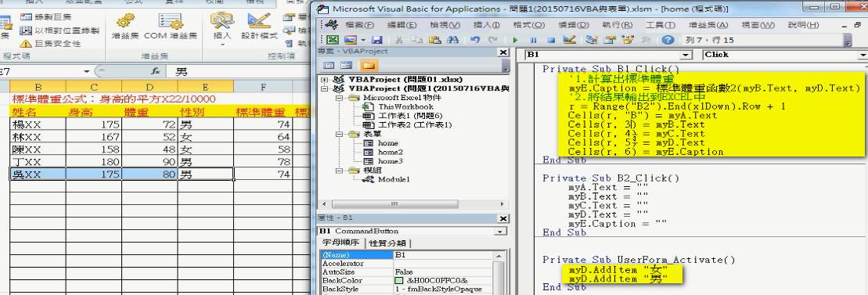Open B1 CommandButton properties object dropdown
Viewport: 868px width, 295px height.
(x=501, y=232)
